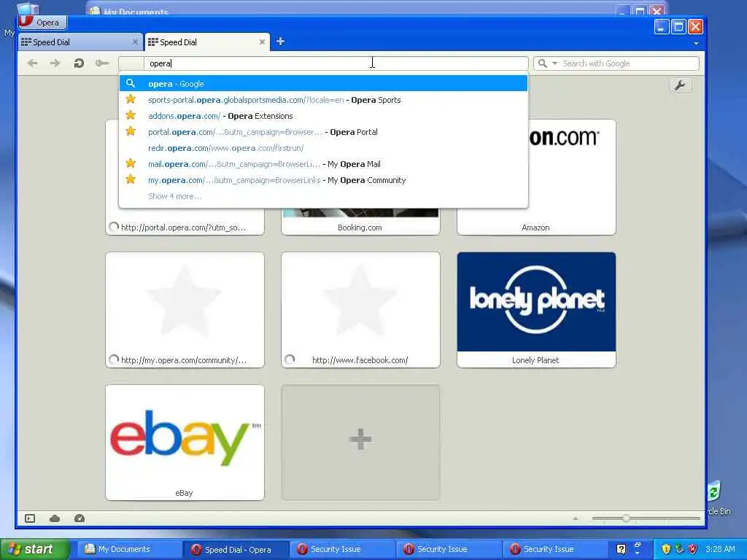Click the zoom slider handle
This screenshot has width=747, height=560.
[626, 518]
